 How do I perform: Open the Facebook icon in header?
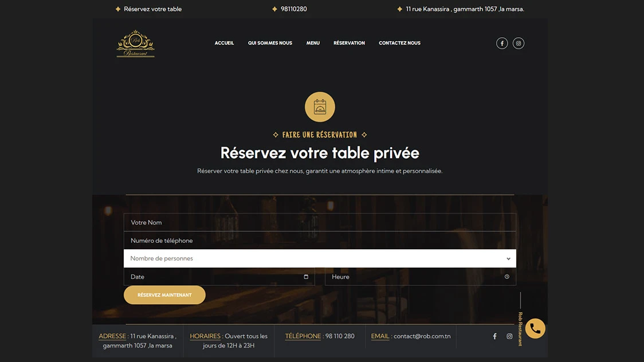(x=502, y=43)
